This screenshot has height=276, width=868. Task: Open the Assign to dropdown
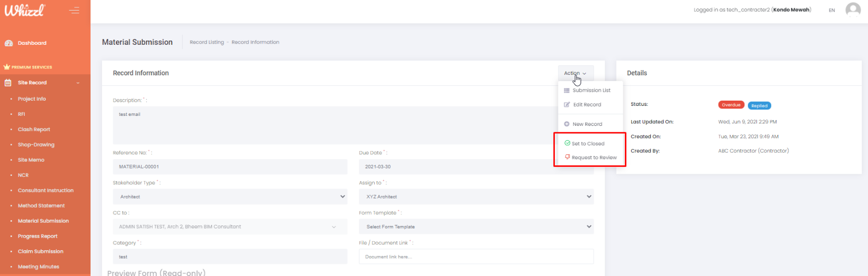tap(476, 197)
